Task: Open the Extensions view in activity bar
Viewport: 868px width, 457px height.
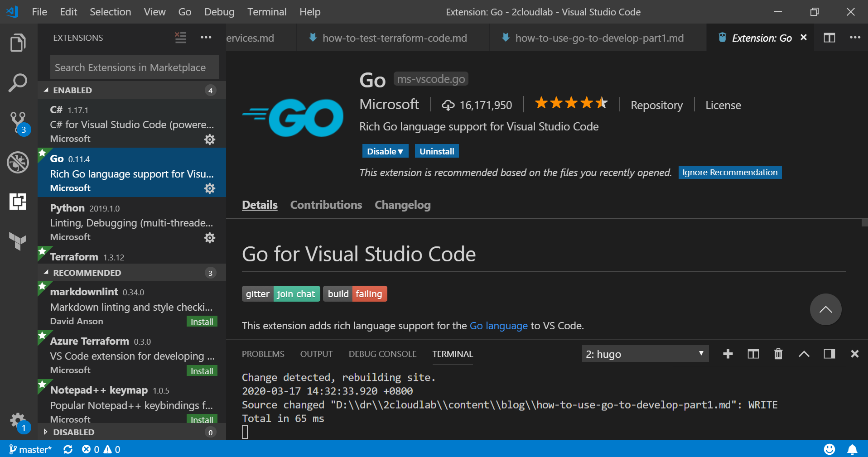Action: pyautogui.click(x=18, y=201)
